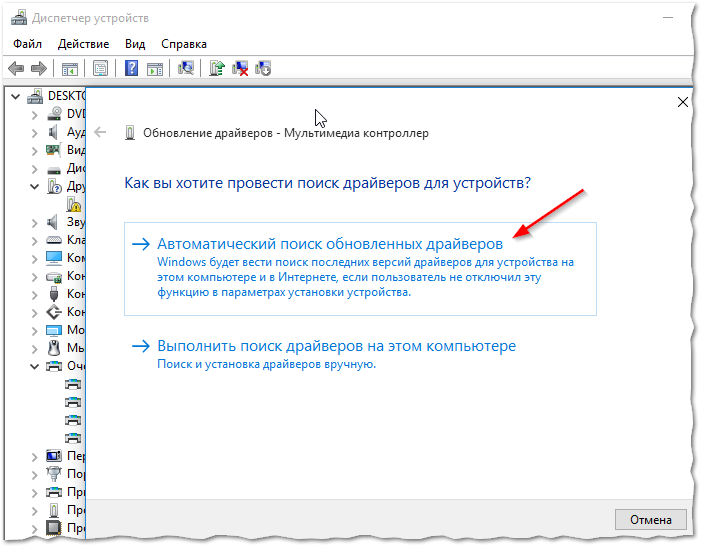Viewport: 702px width, 547px height.
Task: Click the back arrow in Device Manager toolbar
Action: (x=16, y=68)
